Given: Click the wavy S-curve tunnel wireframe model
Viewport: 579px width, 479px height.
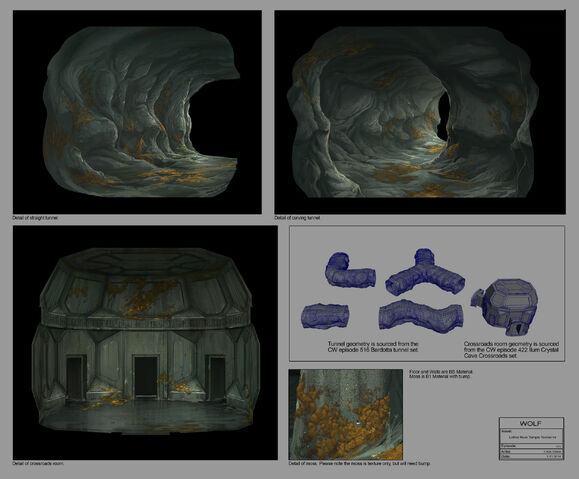Looking at the screenshot, I should 421,316.
